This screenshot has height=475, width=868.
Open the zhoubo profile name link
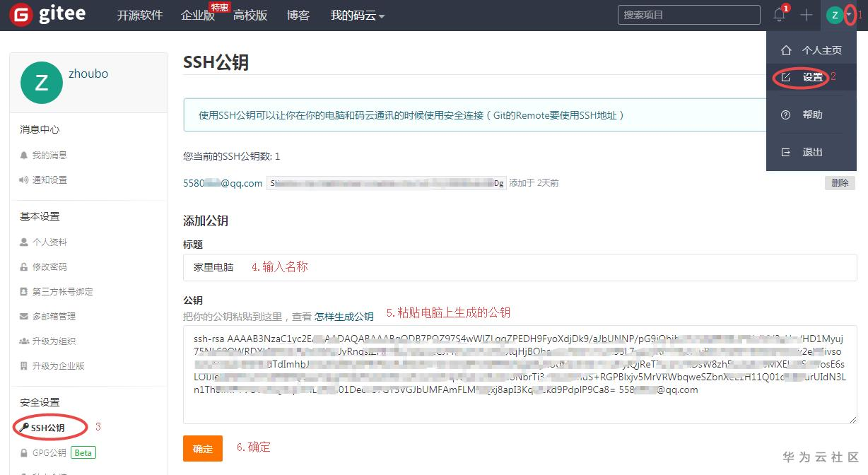tap(88, 74)
